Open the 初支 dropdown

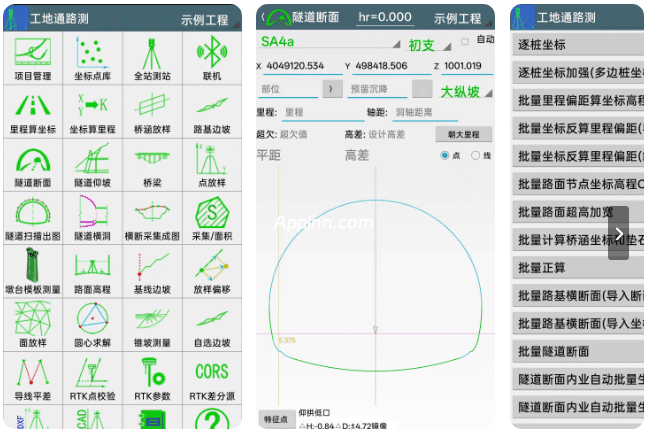coord(430,45)
